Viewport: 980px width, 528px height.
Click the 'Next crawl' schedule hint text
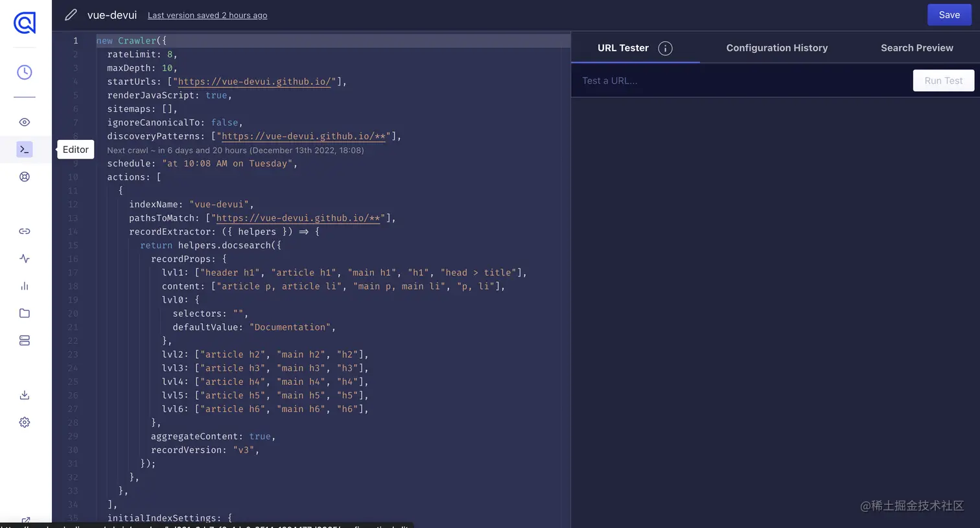click(x=235, y=150)
